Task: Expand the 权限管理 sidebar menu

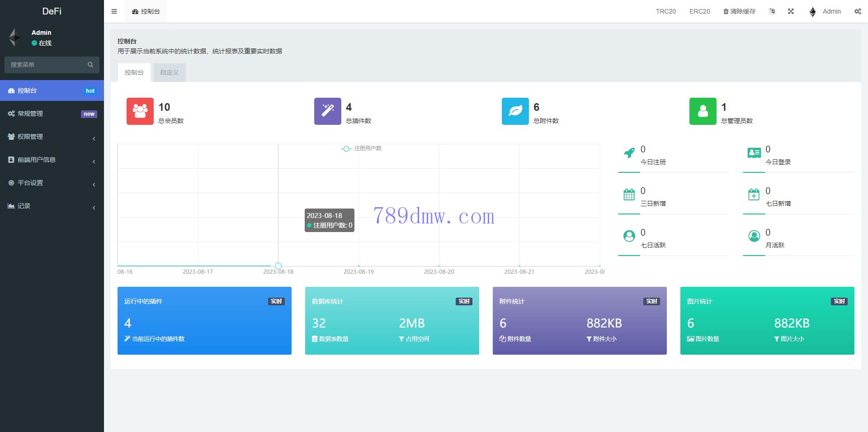Action: point(52,137)
